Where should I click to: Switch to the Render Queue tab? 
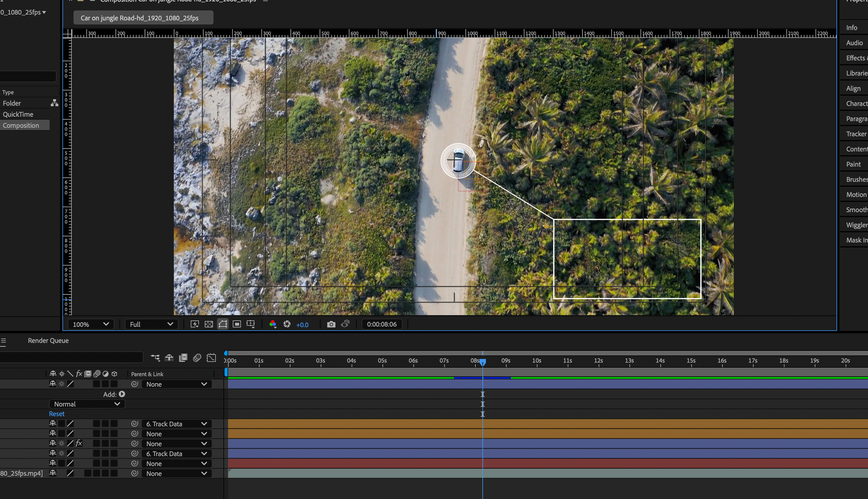pos(48,340)
